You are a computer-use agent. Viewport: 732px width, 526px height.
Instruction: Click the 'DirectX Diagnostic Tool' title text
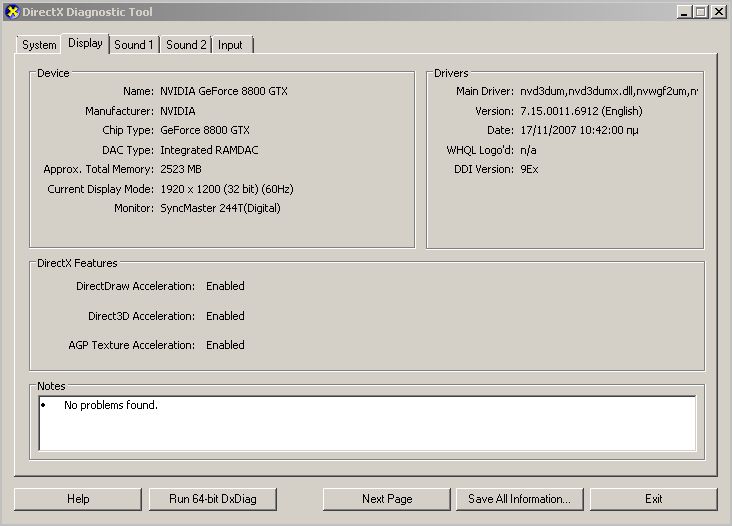tap(87, 12)
